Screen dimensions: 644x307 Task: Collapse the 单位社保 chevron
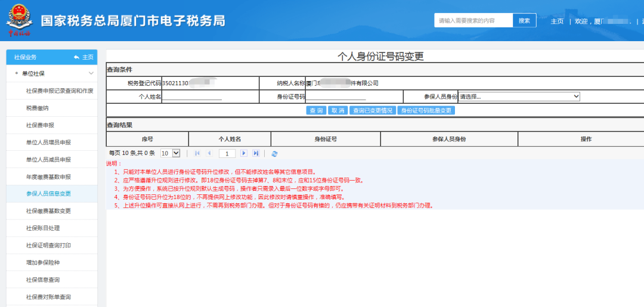click(91, 73)
